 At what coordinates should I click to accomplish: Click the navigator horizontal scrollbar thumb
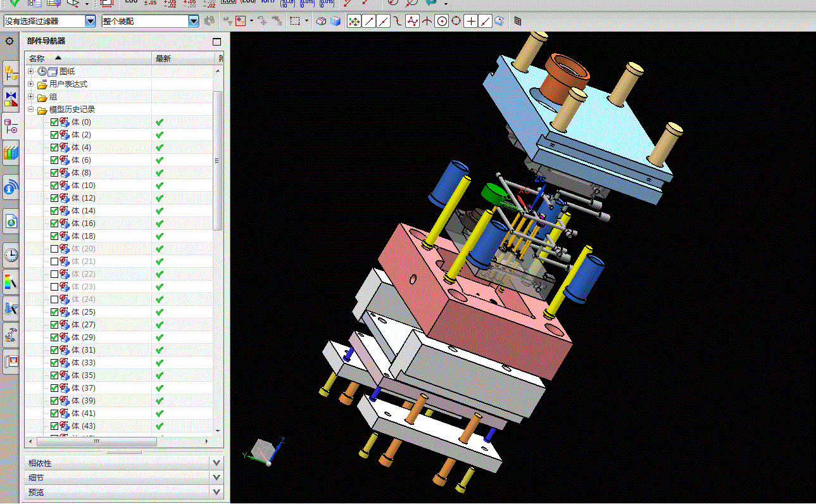click(96, 442)
